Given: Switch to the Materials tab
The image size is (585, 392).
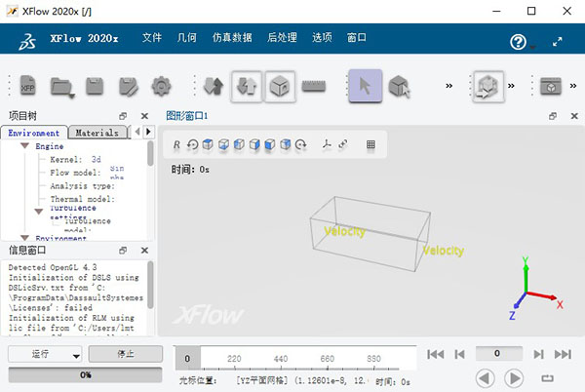Looking at the screenshot, I should pyautogui.click(x=97, y=133).
